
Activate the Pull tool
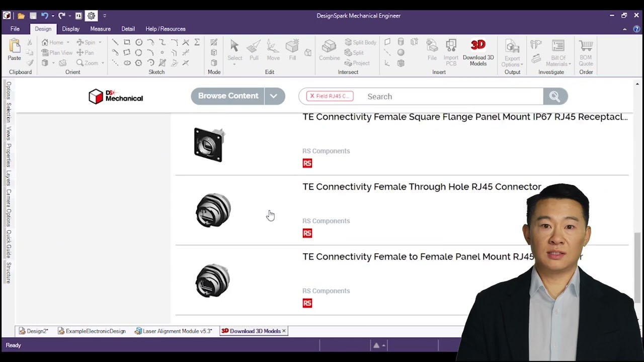pos(254,50)
